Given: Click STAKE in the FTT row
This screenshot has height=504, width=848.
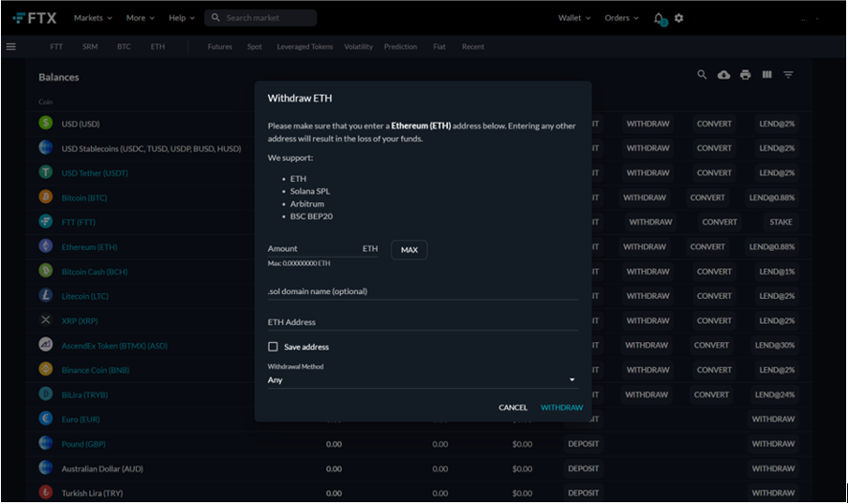Looking at the screenshot, I should (781, 222).
